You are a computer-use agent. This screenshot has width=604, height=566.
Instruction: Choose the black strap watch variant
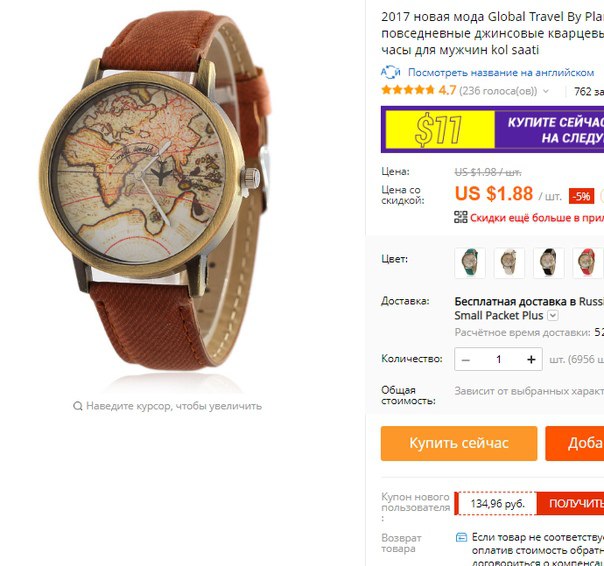[549, 263]
